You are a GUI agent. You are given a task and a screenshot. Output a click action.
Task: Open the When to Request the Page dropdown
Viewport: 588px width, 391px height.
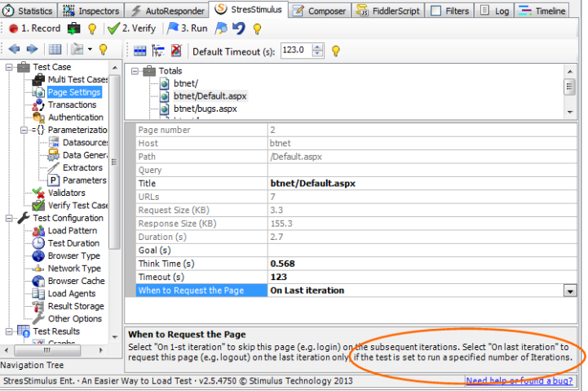(570, 291)
